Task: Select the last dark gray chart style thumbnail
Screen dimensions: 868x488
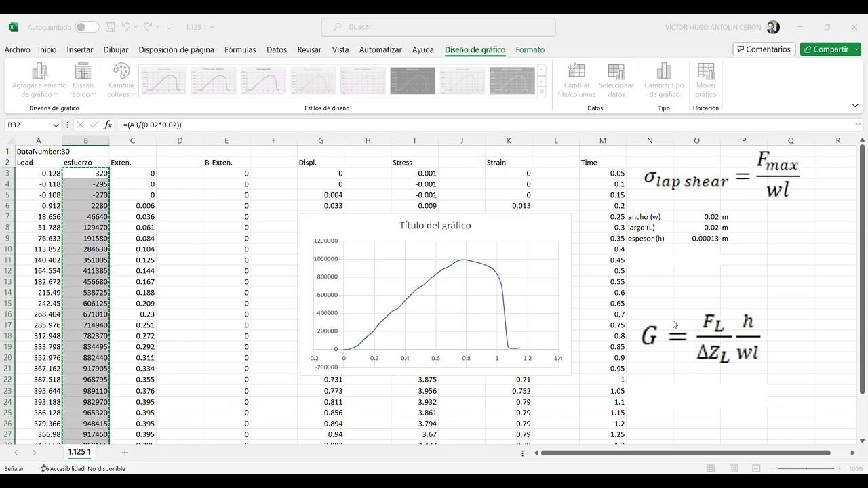Action: pos(512,81)
